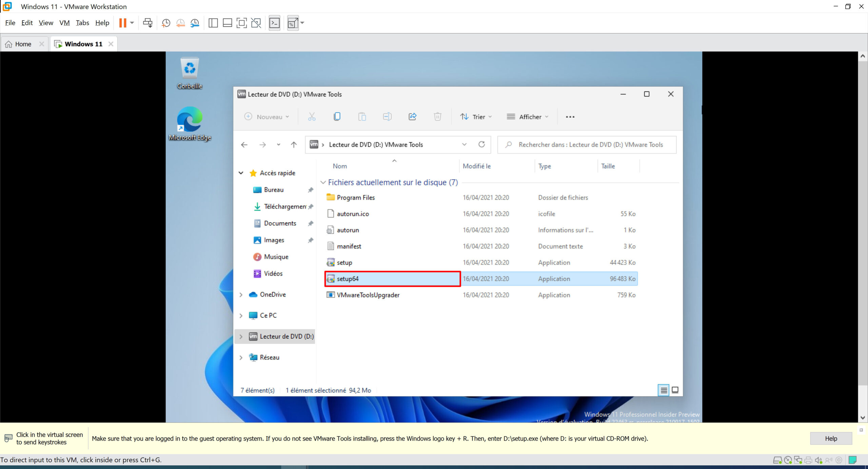Click the orange Suspend (pause) VM button
The height and width of the screenshot is (469, 868).
[x=123, y=23]
